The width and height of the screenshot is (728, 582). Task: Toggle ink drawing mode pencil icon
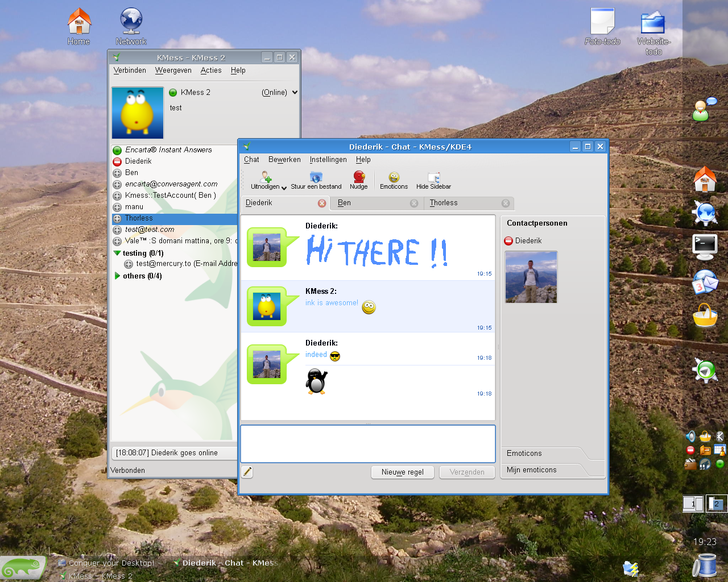tap(247, 472)
